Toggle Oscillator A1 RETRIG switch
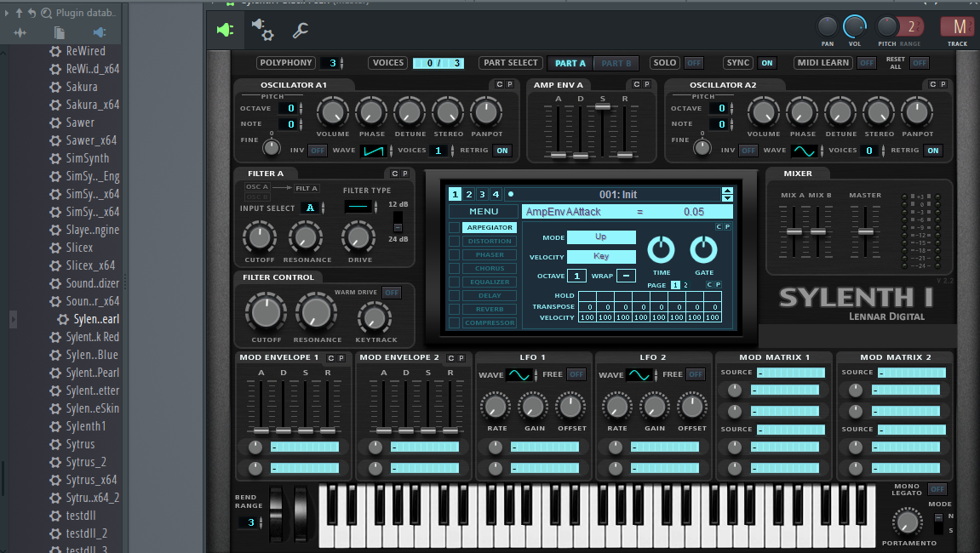 click(501, 151)
